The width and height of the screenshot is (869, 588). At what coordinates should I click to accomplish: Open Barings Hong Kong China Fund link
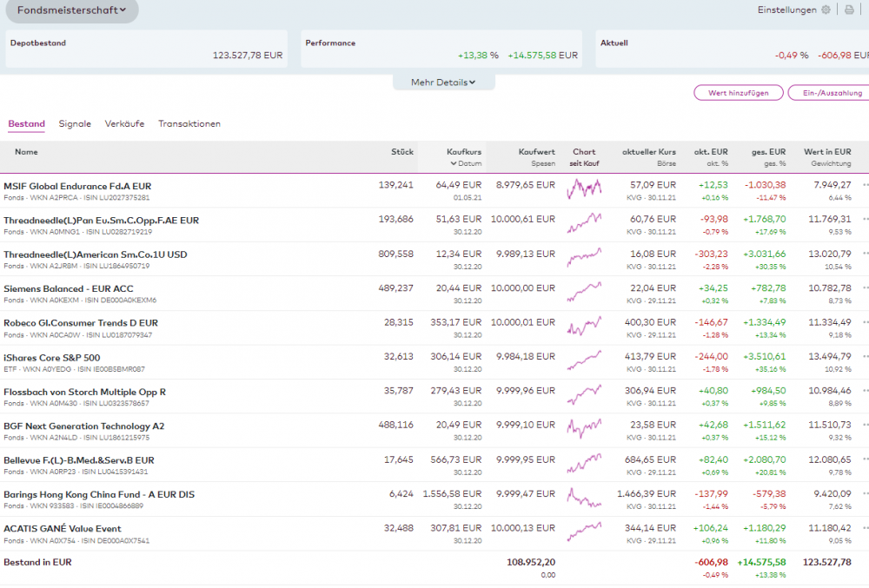98,494
